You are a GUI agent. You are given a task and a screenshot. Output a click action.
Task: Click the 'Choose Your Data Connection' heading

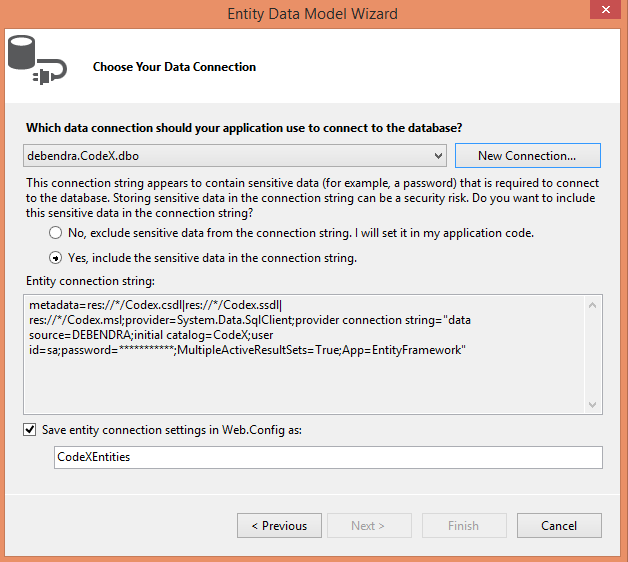point(174,67)
